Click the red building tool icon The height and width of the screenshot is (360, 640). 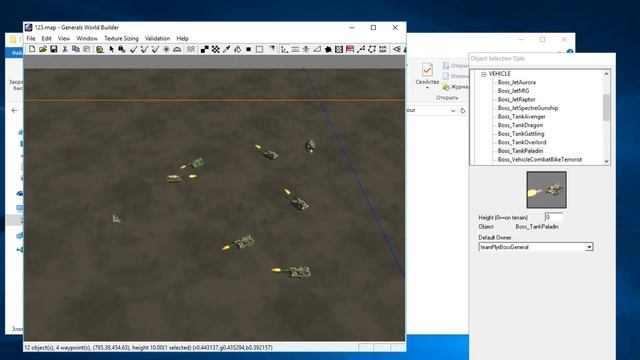point(350,49)
